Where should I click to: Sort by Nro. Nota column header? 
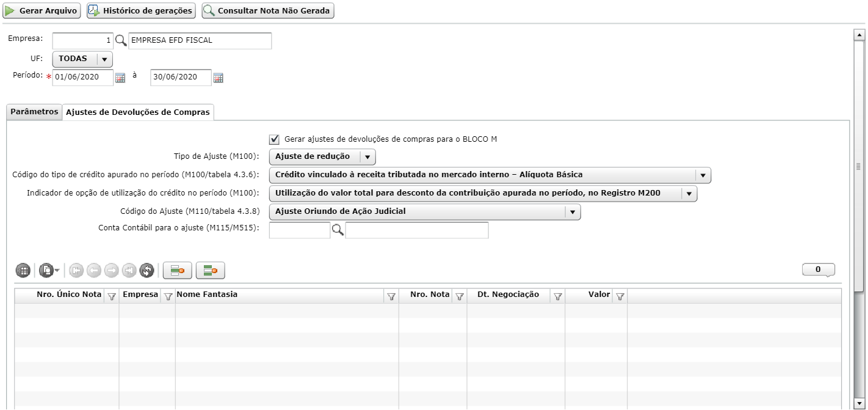tap(430, 295)
